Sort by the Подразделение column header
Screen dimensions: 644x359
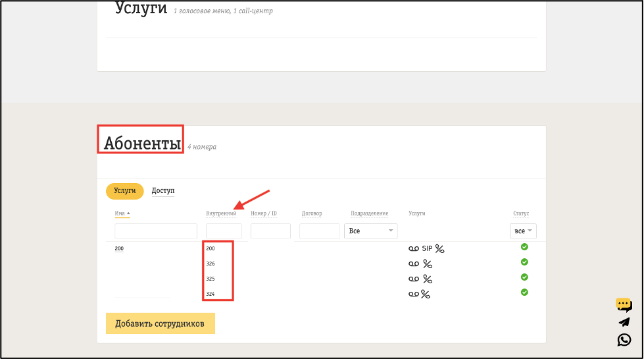[x=369, y=213]
